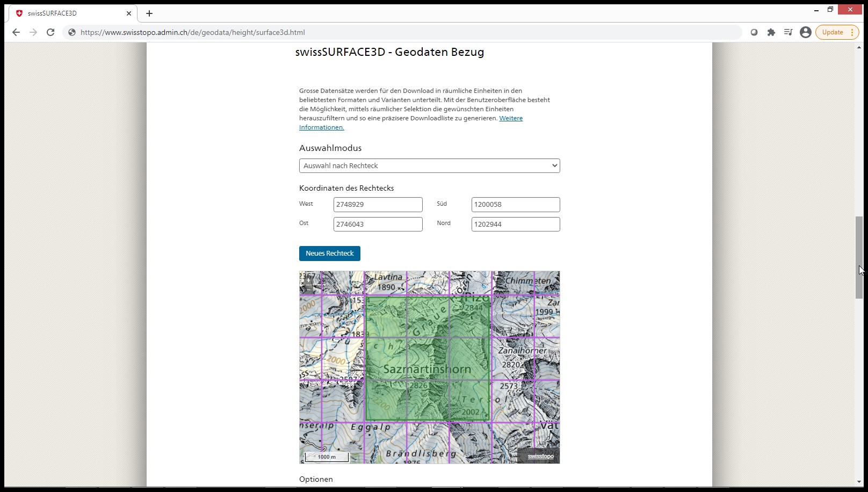Open the browser profile avatar
Viewport: 868px width, 492px height.
coord(805,32)
